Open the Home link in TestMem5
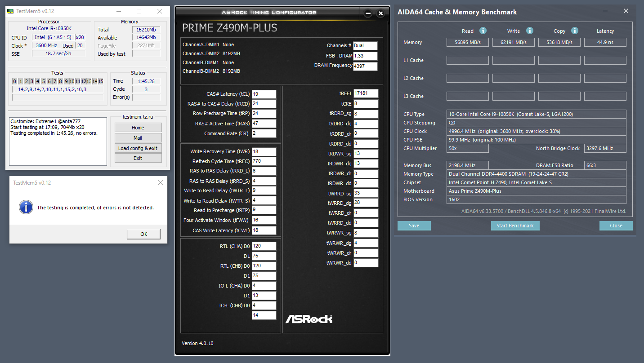The width and height of the screenshot is (644, 363). 138,128
